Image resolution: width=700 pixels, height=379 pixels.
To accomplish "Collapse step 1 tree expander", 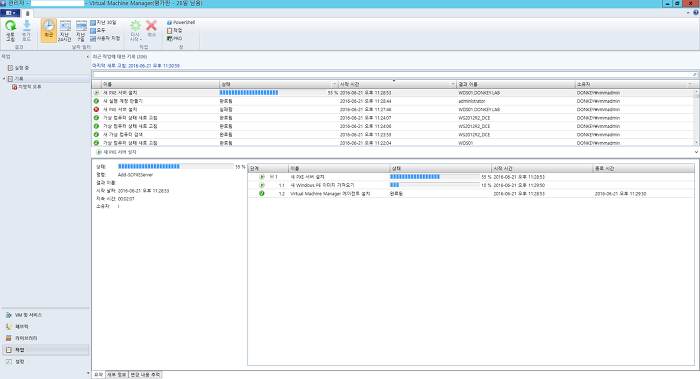I will pyautogui.click(x=271, y=177).
